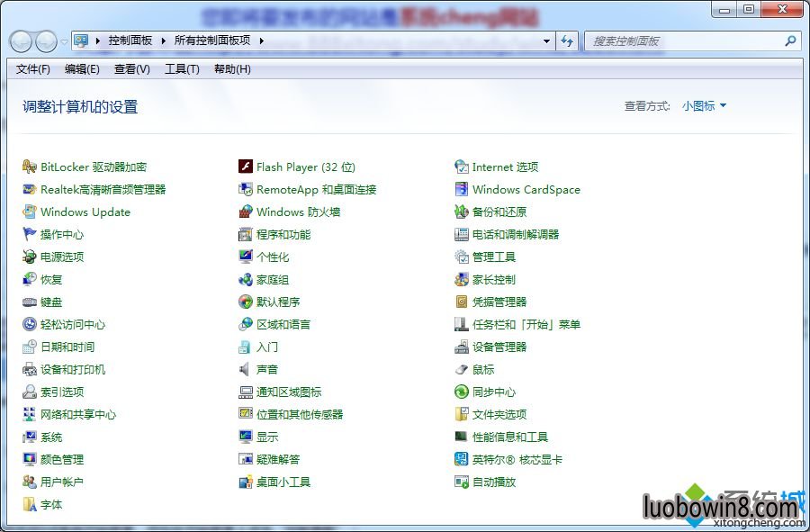Open the 小图标 view mode dropdown
Image resolution: width=810 pixels, height=532 pixels.
704,106
